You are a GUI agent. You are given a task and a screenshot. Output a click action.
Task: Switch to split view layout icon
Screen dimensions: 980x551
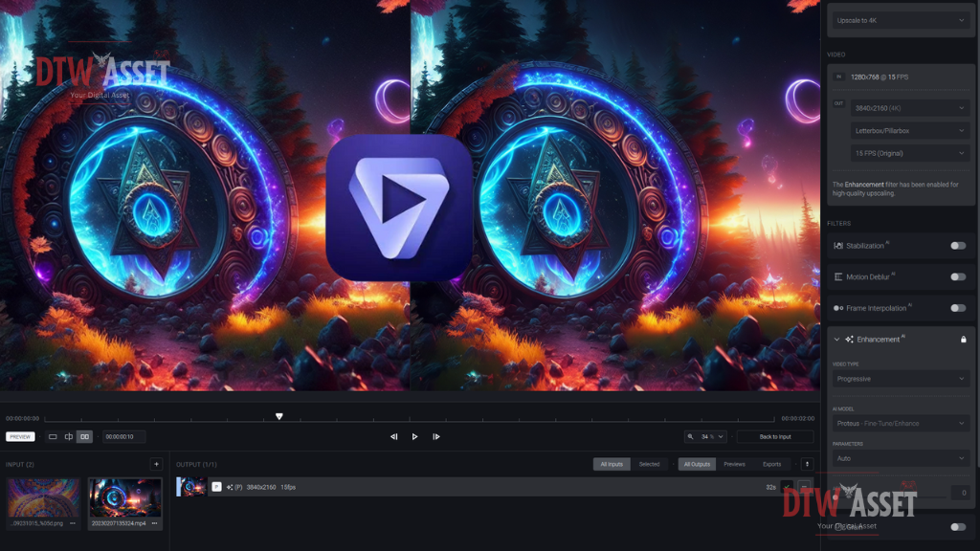coord(69,436)
